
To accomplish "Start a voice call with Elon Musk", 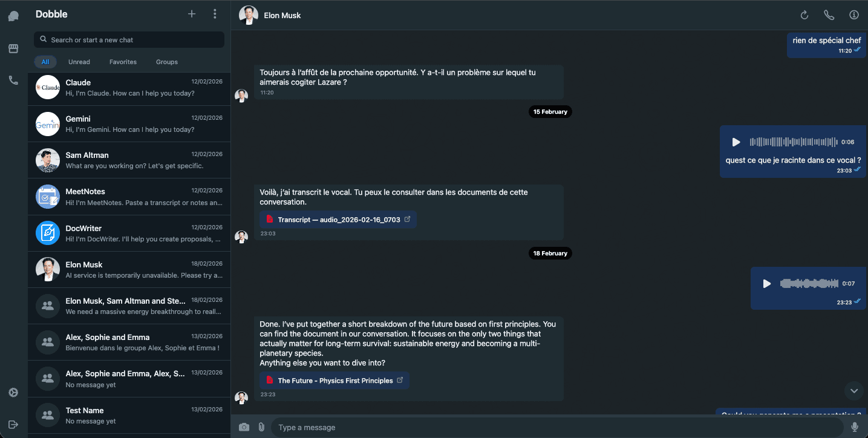I will [829, 15].
